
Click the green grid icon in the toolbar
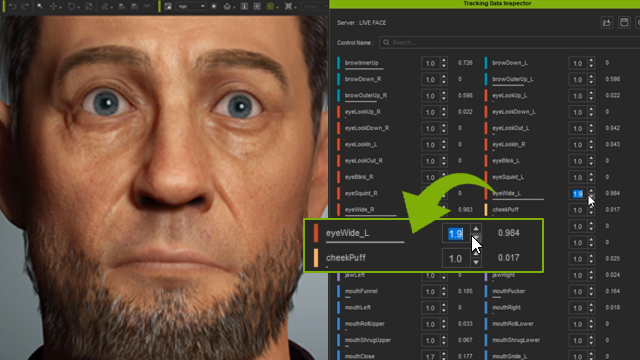(x=270, y=7)
